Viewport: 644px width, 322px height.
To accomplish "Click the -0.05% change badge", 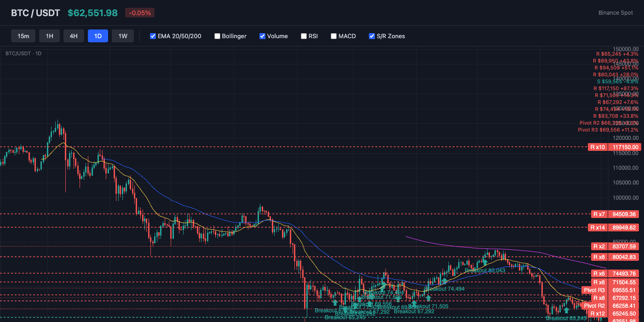I will click(x=140, y=13).
